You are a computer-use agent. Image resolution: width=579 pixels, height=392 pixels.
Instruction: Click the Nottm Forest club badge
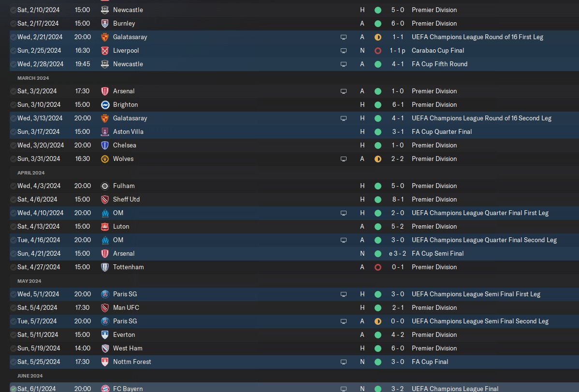coord(105,362)
